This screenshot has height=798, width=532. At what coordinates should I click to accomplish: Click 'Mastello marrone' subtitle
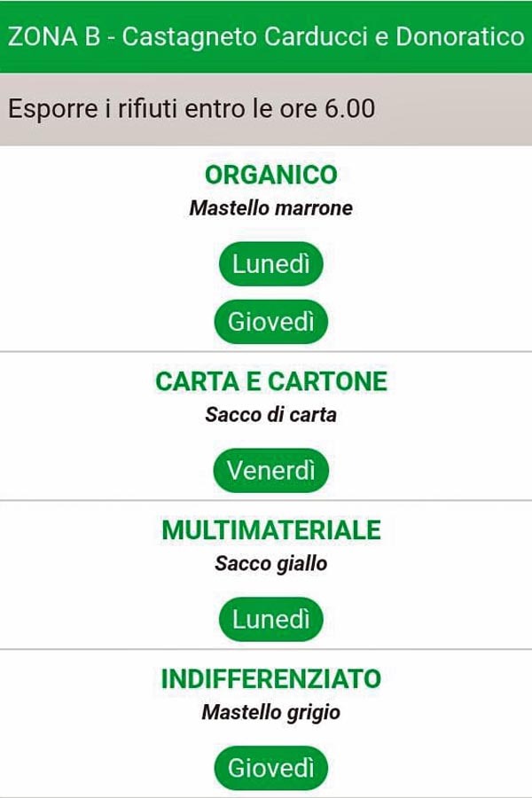coord(270,208)
